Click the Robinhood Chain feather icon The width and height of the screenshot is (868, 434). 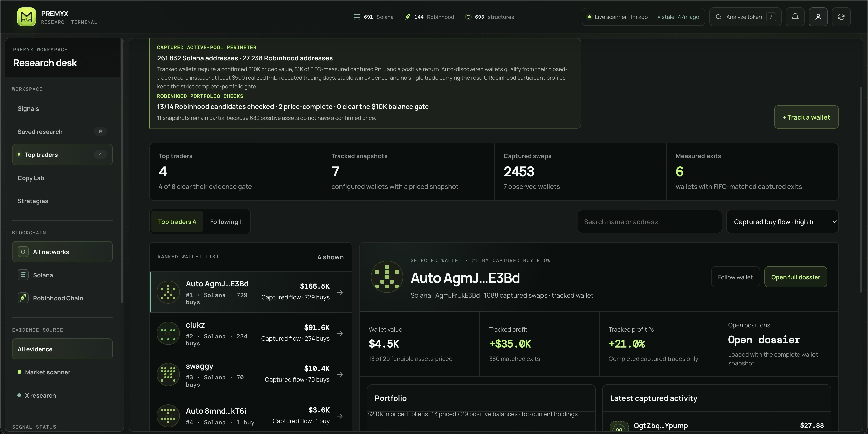(23, 298)
